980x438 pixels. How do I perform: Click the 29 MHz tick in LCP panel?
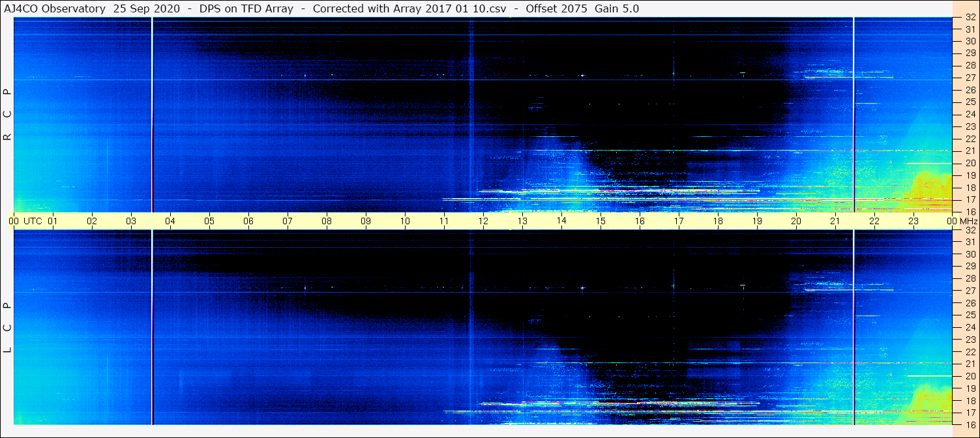[970, 267]
